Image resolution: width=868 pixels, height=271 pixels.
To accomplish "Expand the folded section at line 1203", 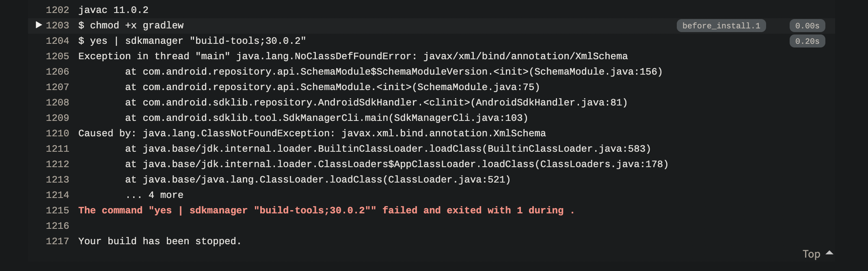I will (39, 25).
